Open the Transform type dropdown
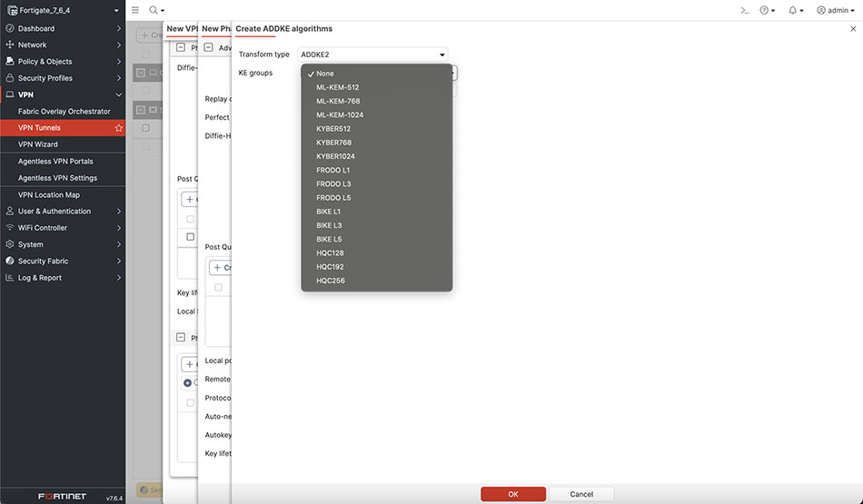This screenshot has height=504, width=863. point(372,54)
